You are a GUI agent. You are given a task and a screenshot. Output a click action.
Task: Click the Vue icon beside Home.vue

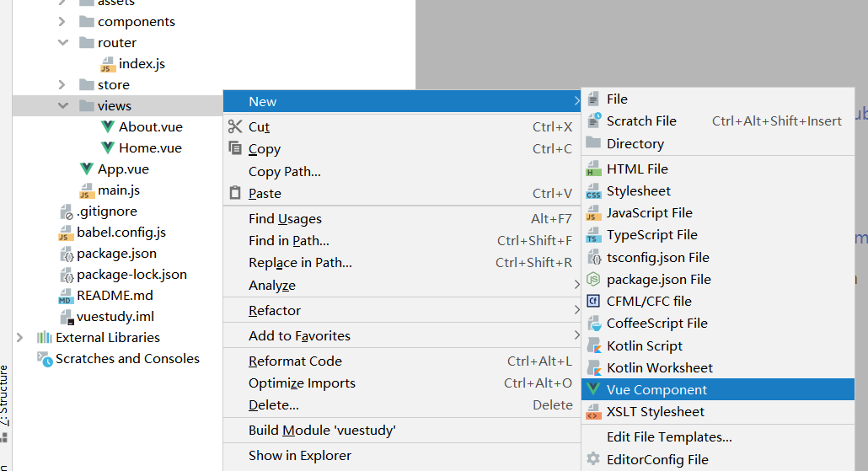108,147
